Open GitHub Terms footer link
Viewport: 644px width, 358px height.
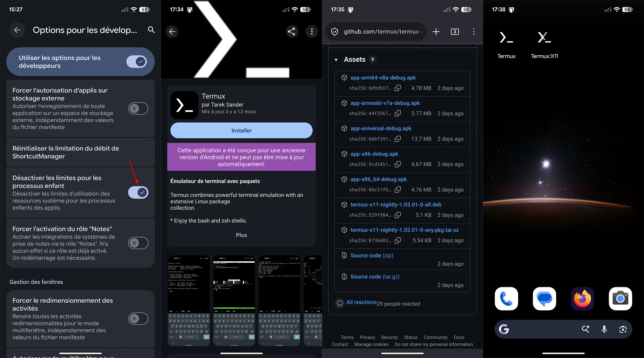point(347,337)
